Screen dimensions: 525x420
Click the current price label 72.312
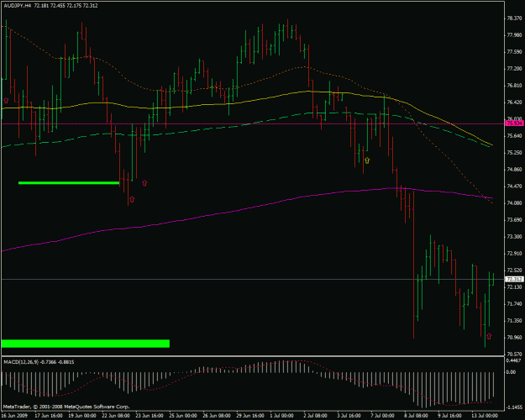tap(515, 279)
